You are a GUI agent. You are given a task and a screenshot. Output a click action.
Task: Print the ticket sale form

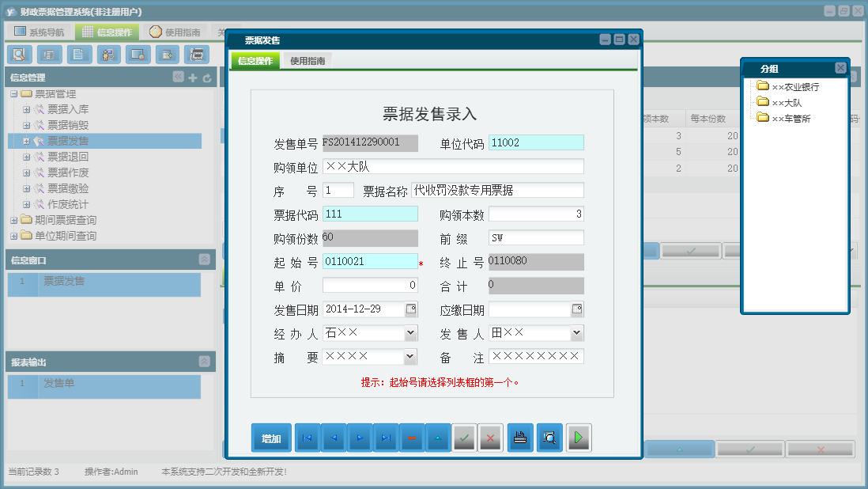point(520,438)
